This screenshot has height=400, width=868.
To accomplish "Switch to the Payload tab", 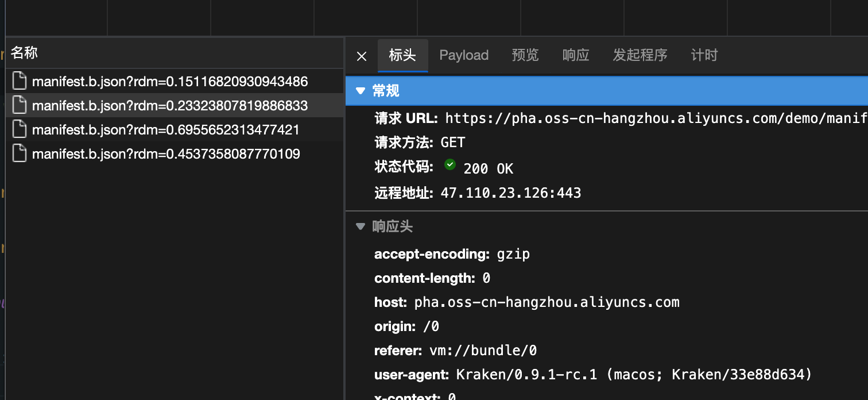I will tap(464, 55).
